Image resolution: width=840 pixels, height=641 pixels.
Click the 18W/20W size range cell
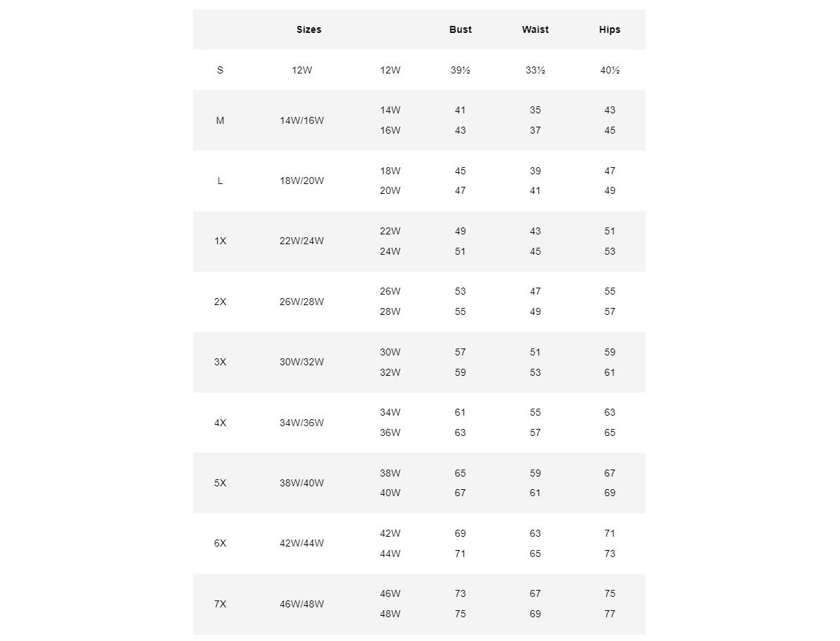(302, 181)
